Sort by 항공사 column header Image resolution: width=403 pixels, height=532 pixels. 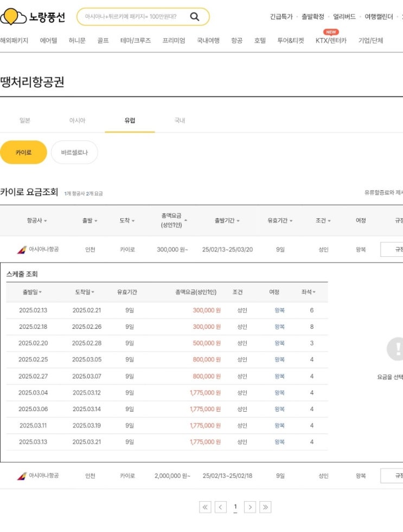point(37,220)
